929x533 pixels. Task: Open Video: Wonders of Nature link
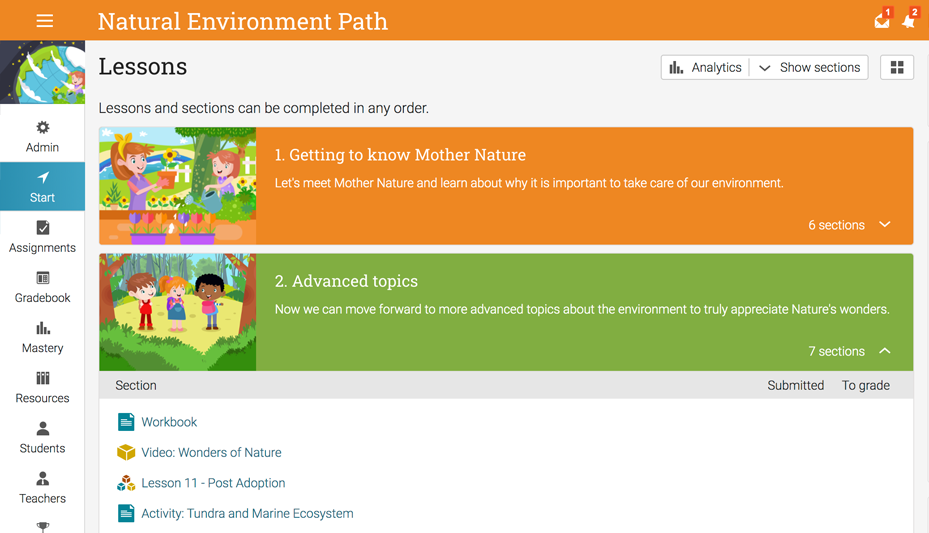point(211,452)
